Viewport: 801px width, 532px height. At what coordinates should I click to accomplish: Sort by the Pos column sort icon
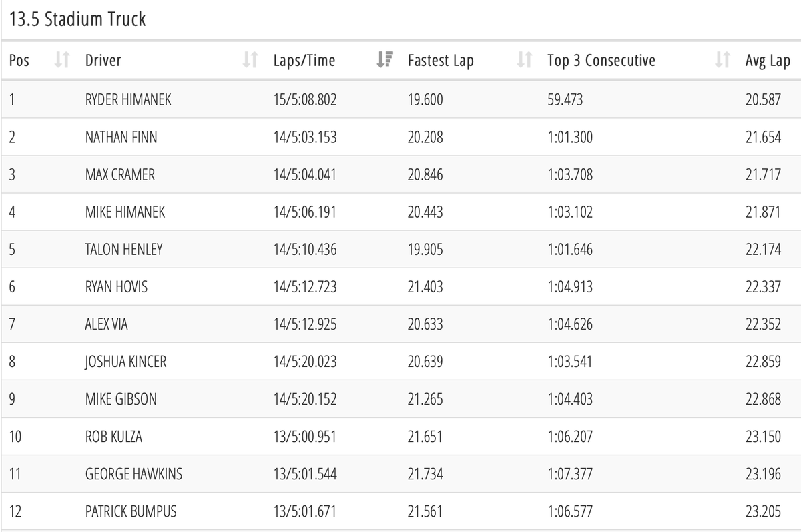[62, 61]
